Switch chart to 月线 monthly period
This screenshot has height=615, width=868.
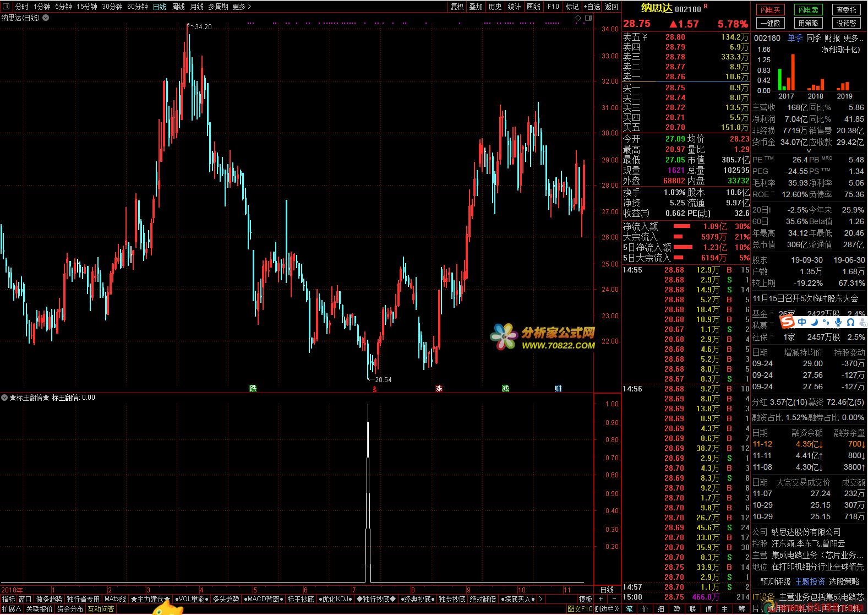pos(196,7)
